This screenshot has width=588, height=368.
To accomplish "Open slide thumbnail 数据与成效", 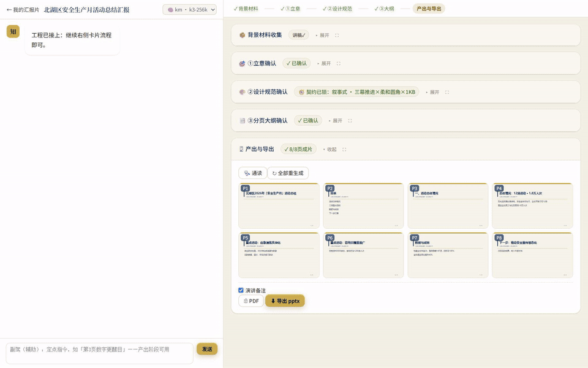I will point(448,255).
